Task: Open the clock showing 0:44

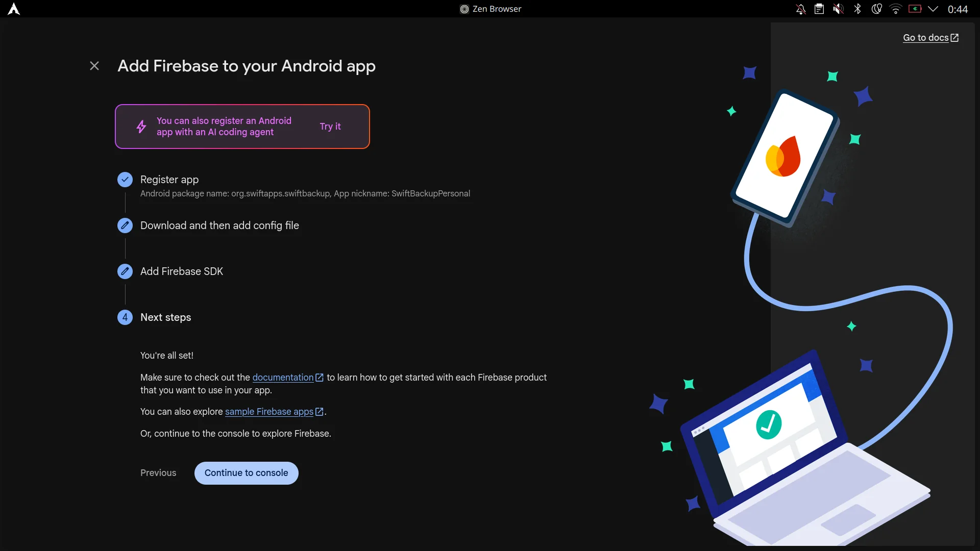Action: click(x=958, y=9)
